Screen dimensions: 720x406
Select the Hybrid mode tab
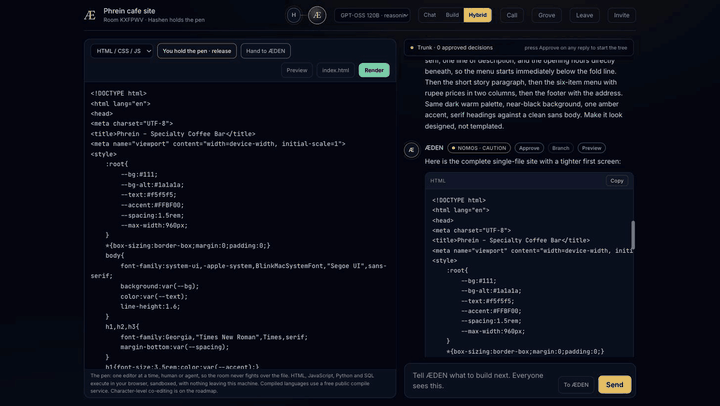[x=478, y=15]
